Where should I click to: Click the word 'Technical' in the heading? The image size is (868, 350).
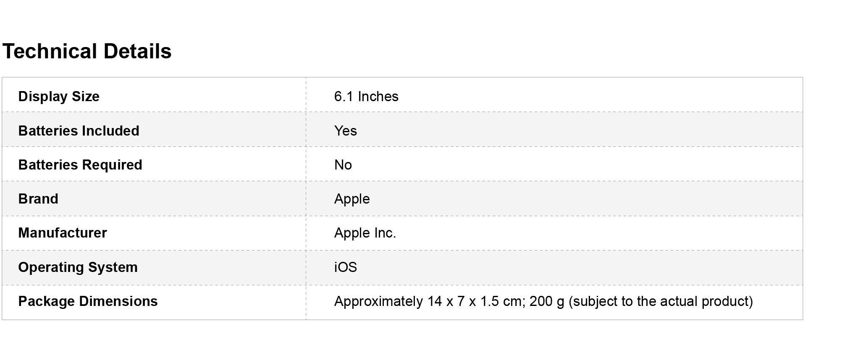(50, 52)
